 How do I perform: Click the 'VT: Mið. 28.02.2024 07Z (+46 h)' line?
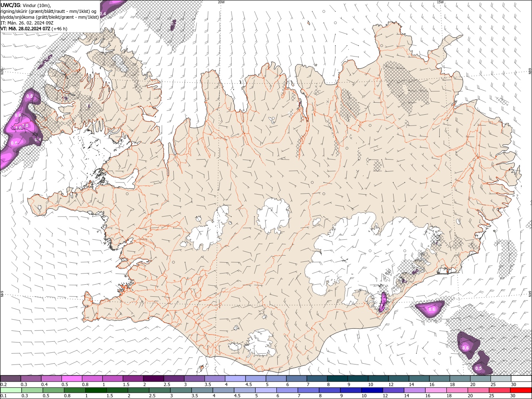click(x=34, y=29)
